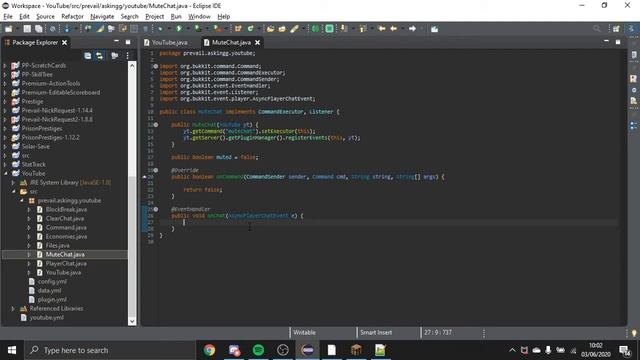Click the Pin Editor toolbar icon
640x360 pixels.
pyautogui.click(x=434, y=29)
